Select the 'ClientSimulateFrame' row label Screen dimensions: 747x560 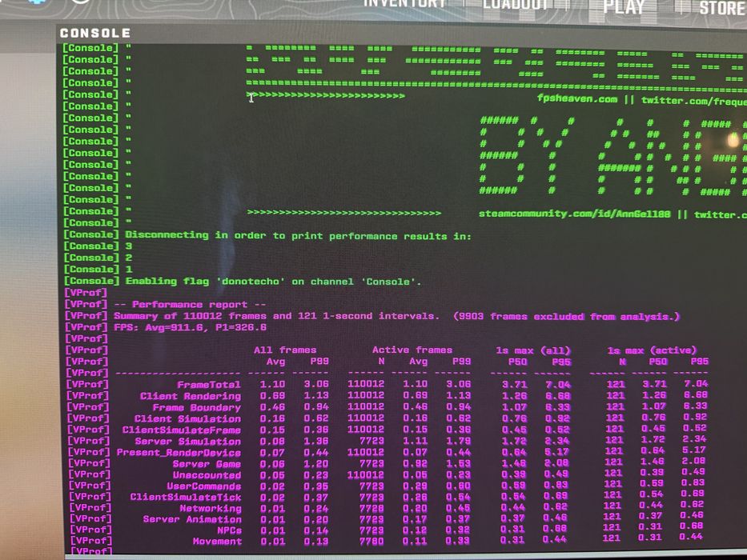click(x=182, y=430)
